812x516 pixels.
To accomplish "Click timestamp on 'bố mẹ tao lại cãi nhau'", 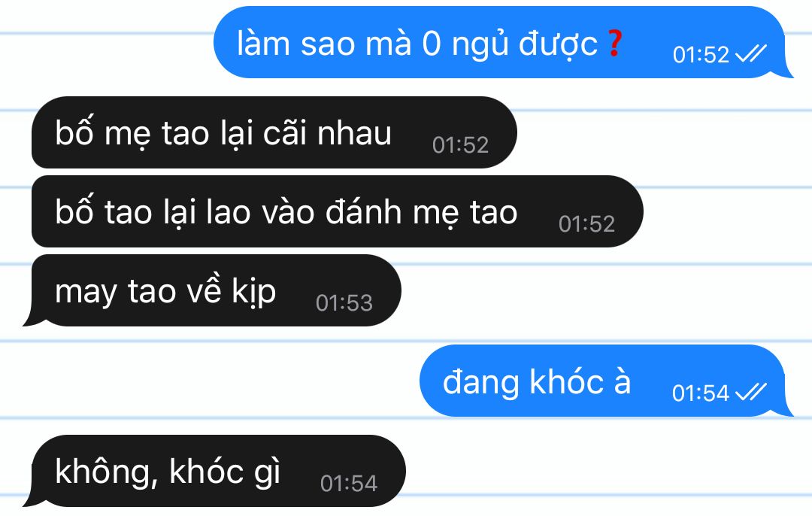I will click(460, 144).
